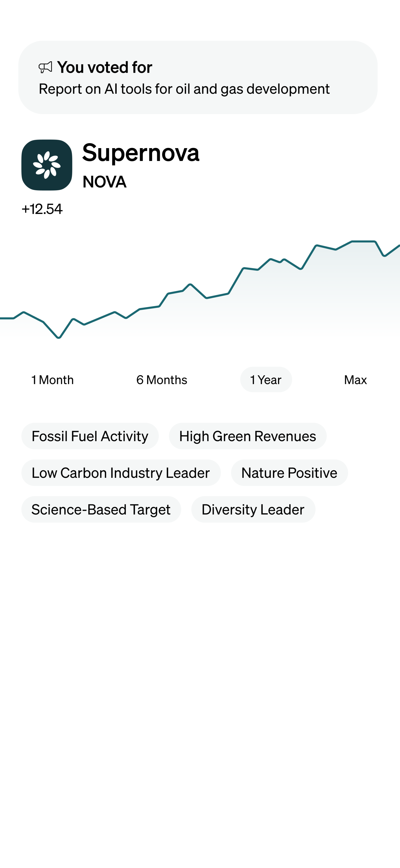Tap the NOVA ticker symbol
Viewport: 400px width, 868px height.
click(x=104, y=182)
